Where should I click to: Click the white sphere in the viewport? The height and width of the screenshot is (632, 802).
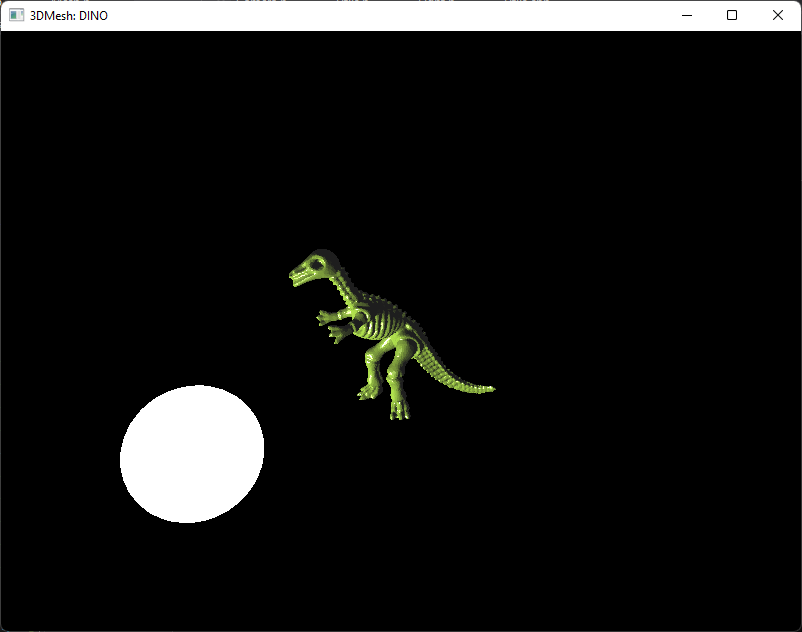pyautogui.click(x=192, y=455)
